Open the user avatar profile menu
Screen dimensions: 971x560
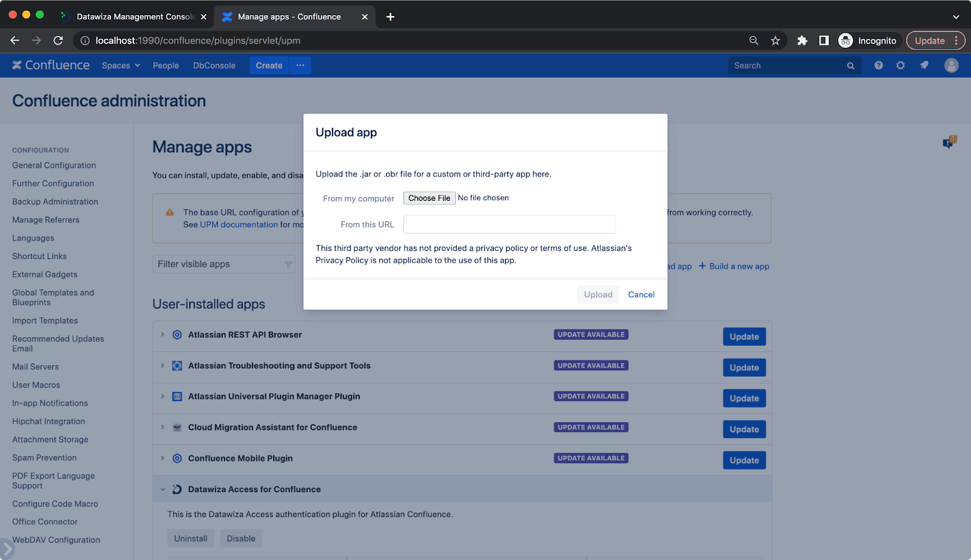(x=951, y=65)
